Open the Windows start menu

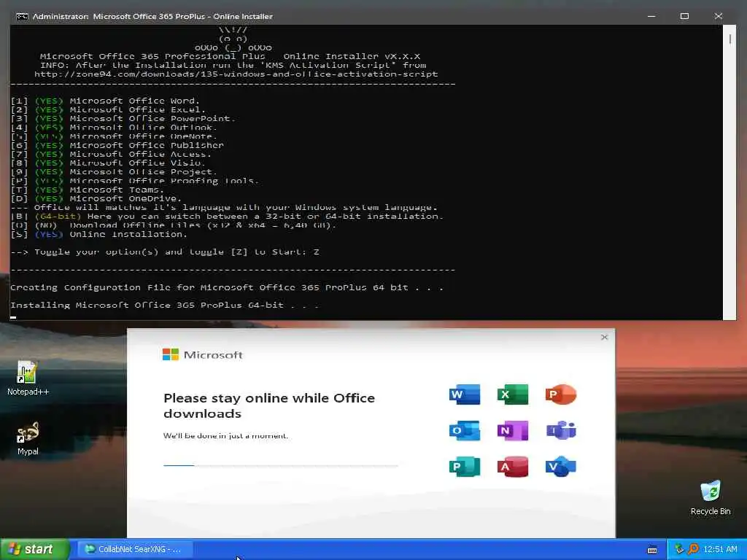34,550
